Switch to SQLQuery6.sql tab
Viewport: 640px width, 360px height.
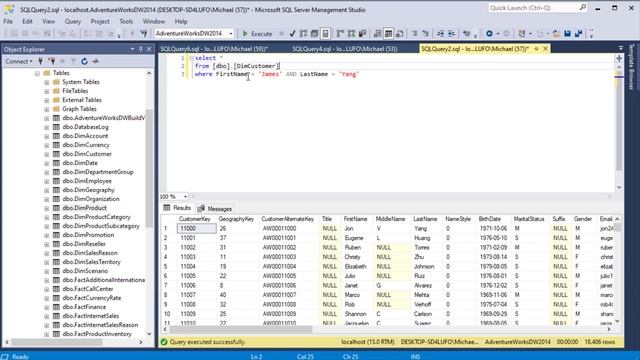click(214, 49)
